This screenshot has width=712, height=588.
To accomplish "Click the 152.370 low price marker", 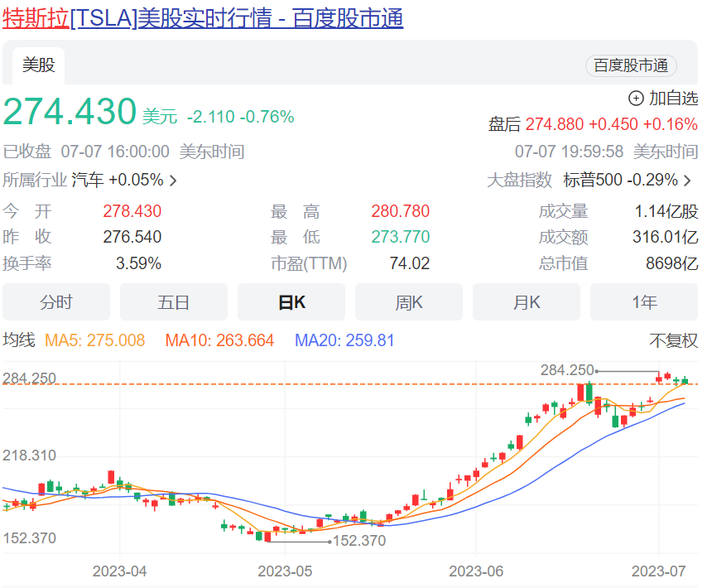I will point(358,541).
